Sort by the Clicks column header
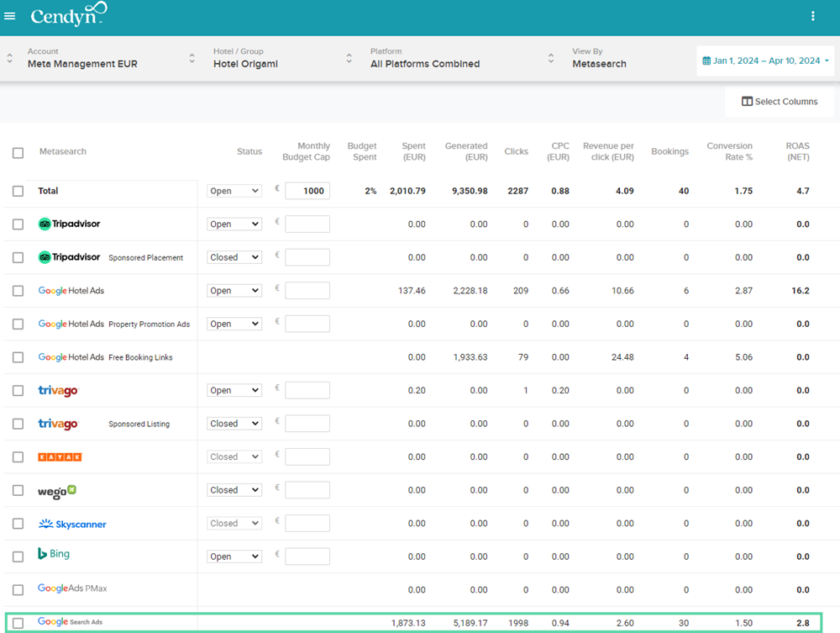Screen dimensions: 840x633 (x=516, y=151)
